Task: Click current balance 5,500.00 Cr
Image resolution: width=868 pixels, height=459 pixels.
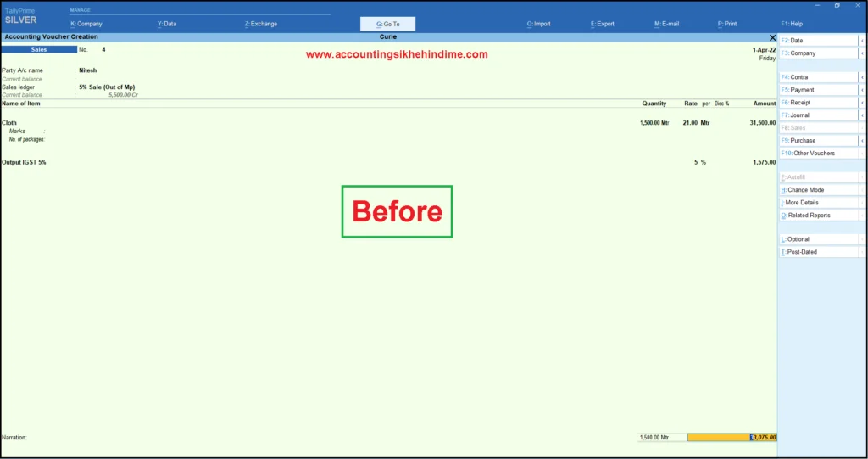Action: pos(123,95)
